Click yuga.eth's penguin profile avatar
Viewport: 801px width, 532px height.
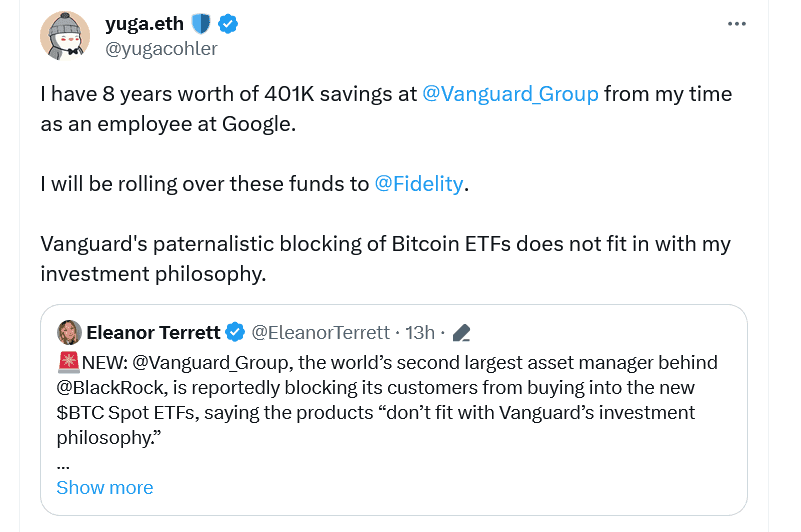(x=65, y=35)
